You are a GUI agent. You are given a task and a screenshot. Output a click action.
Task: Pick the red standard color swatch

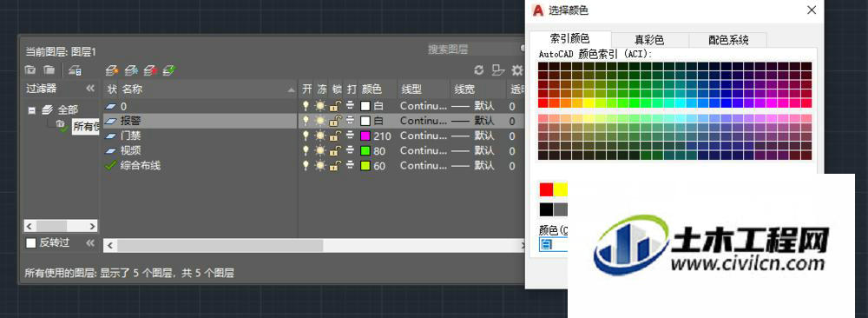pos(546,190)
